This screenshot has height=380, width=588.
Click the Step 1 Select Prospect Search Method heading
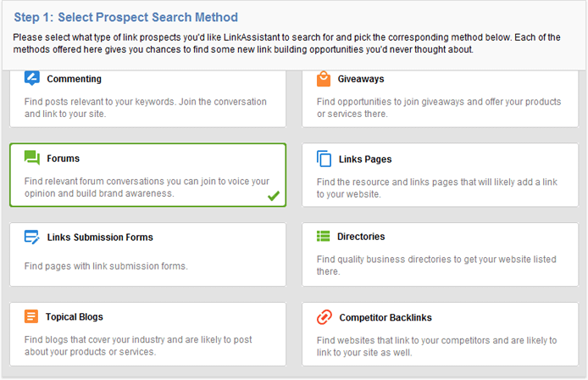[x=126, y=17]
